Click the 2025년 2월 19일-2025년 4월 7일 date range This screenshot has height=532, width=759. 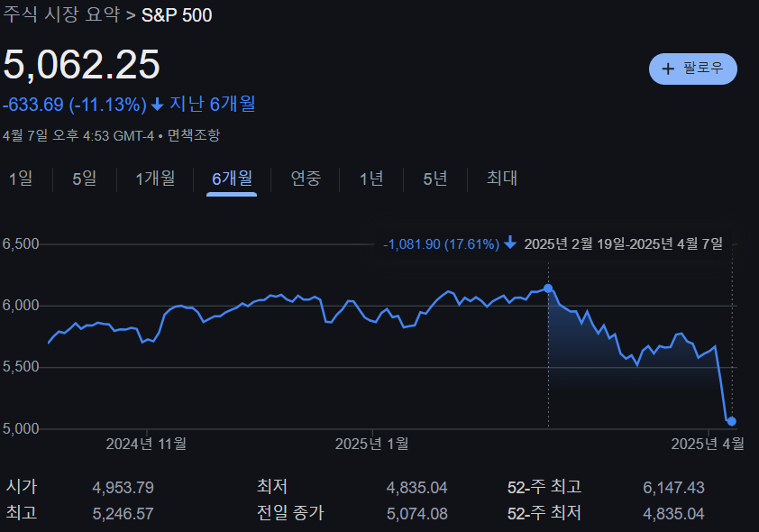tap(624, 244)
